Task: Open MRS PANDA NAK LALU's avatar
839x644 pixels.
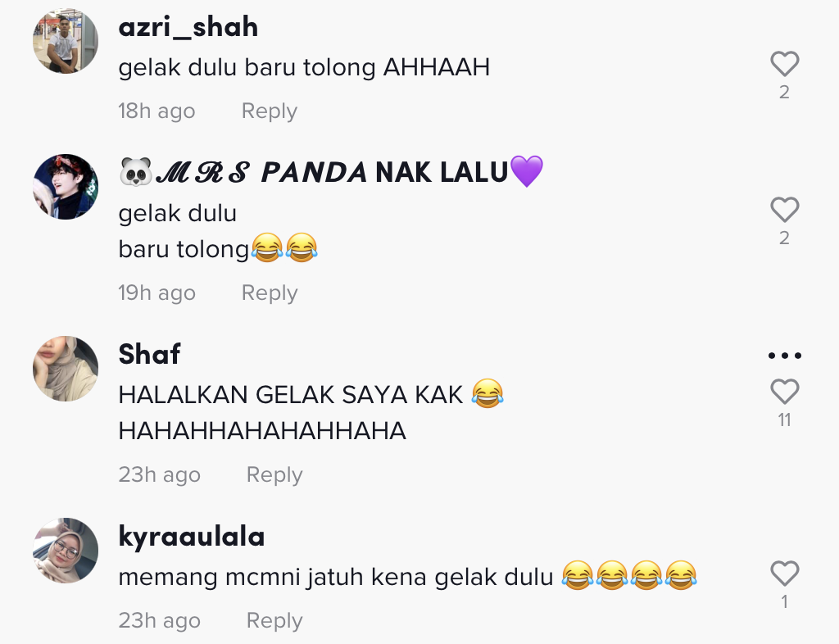Action: (x=66, y=187)
